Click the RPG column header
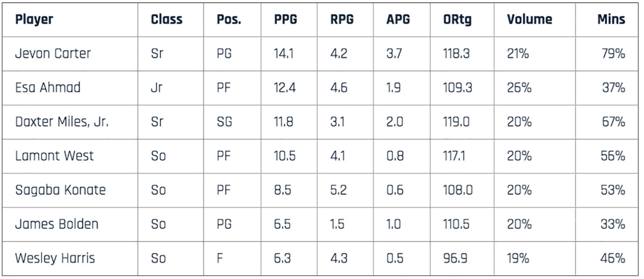The image size is (644, 279). pyautogui.click(x=342, y=20)
